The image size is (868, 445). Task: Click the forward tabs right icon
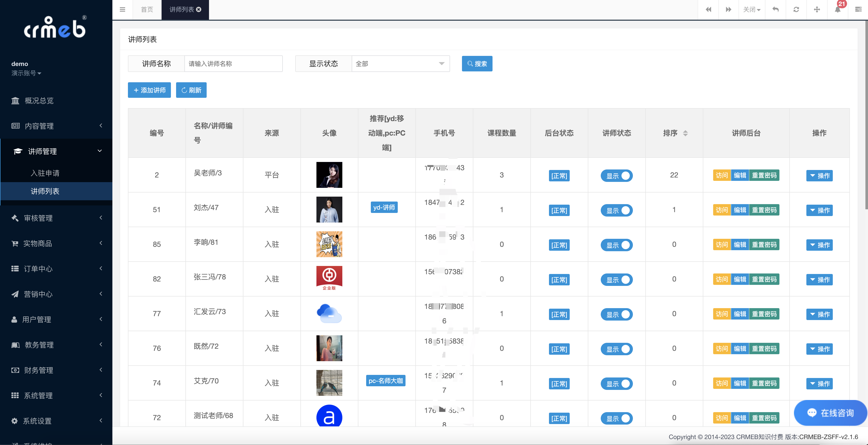pos(728,9)
